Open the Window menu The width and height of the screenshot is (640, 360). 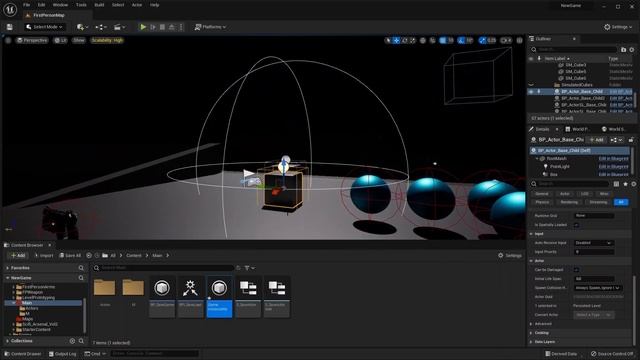point(60,5)
